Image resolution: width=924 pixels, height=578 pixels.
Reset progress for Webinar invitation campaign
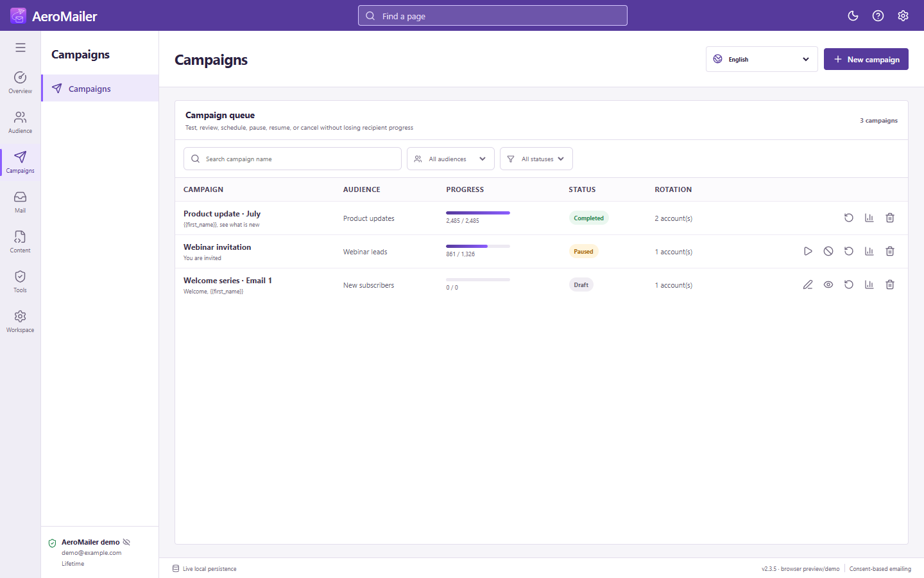(849, 251)
